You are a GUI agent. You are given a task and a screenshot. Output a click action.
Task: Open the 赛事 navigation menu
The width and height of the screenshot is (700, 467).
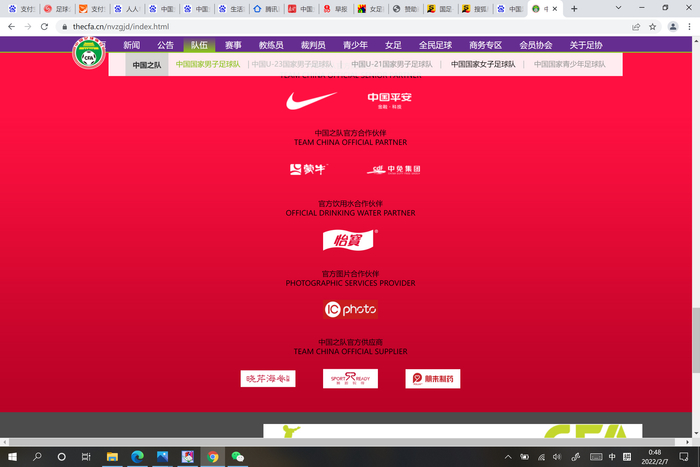tap(233, 45)
